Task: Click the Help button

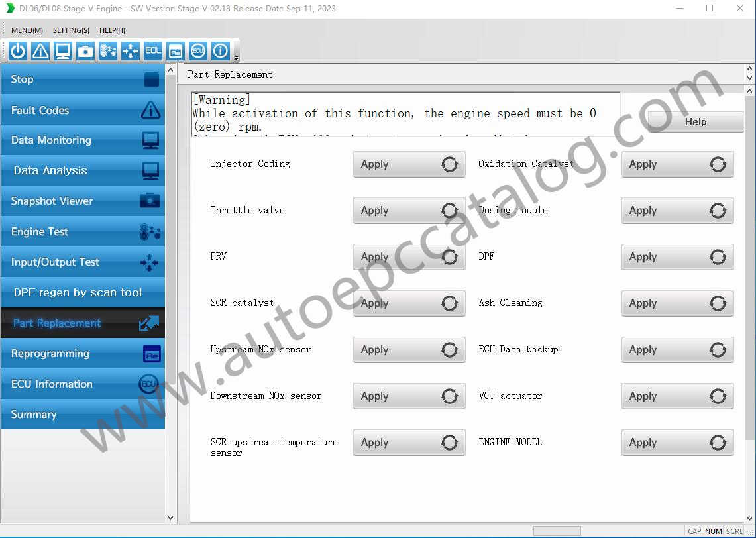Action: 696,122
